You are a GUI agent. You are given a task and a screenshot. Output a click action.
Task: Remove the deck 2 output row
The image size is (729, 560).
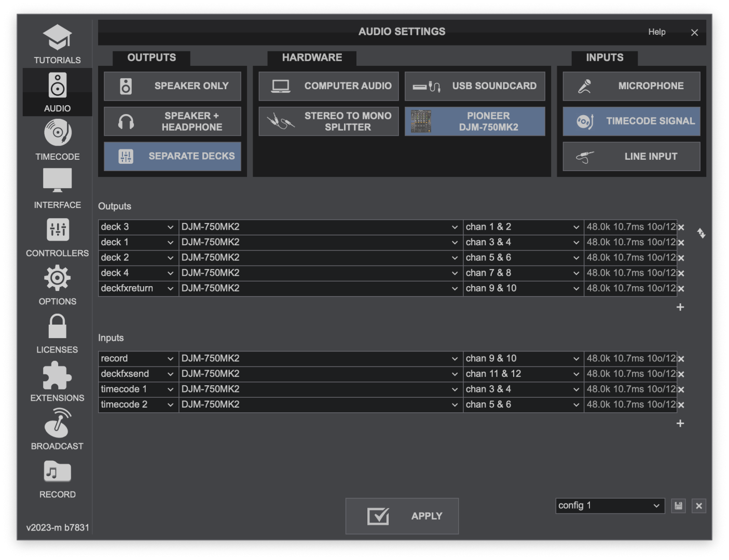(x=681, y=258)
